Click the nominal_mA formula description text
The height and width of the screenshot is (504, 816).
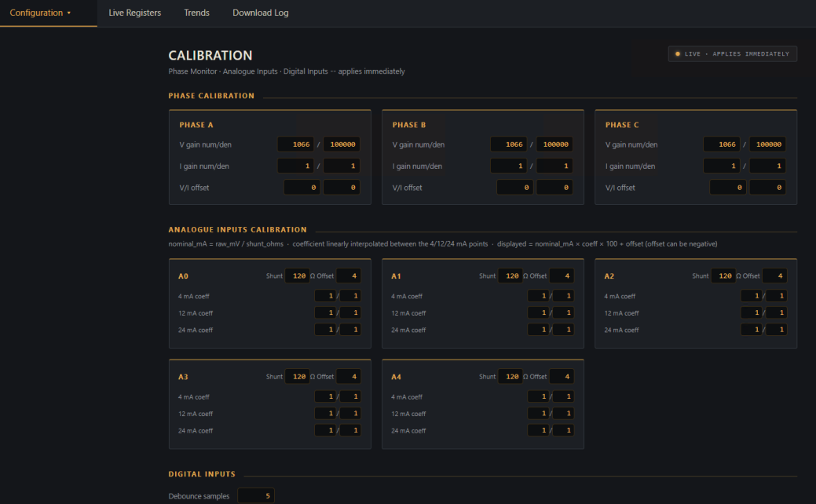click(x=442, y=244)
